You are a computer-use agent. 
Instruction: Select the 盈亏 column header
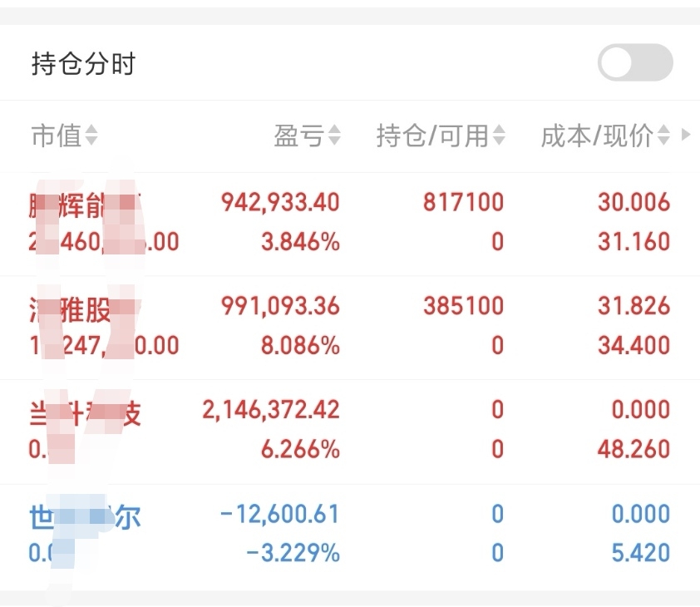298,136
